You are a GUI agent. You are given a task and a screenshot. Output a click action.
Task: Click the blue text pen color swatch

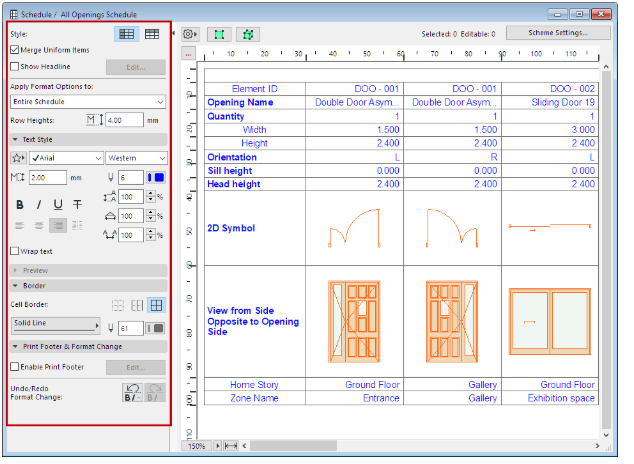(156, 177)
